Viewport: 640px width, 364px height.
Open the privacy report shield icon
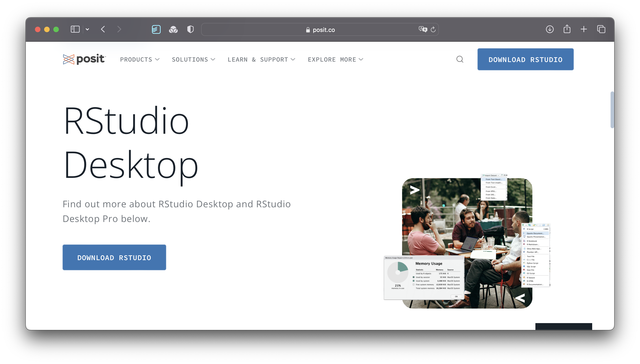coord(190,29)
